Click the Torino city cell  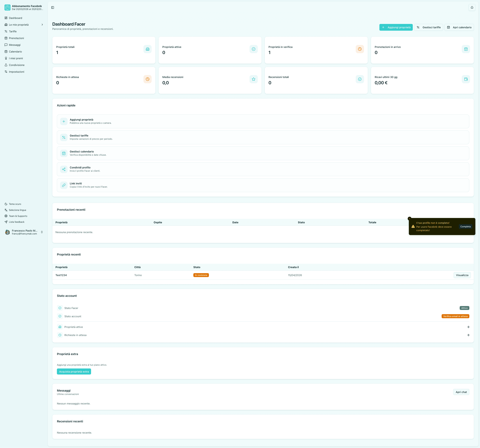pos(138,275)
